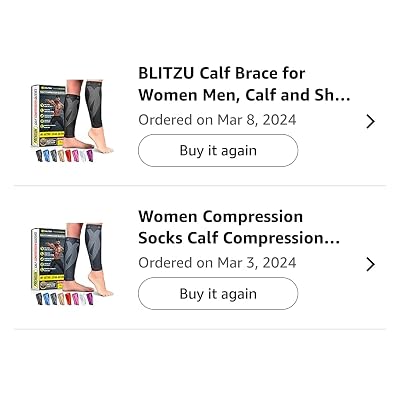Click the product box in BLITZU thumbnail

coord(48,116)
